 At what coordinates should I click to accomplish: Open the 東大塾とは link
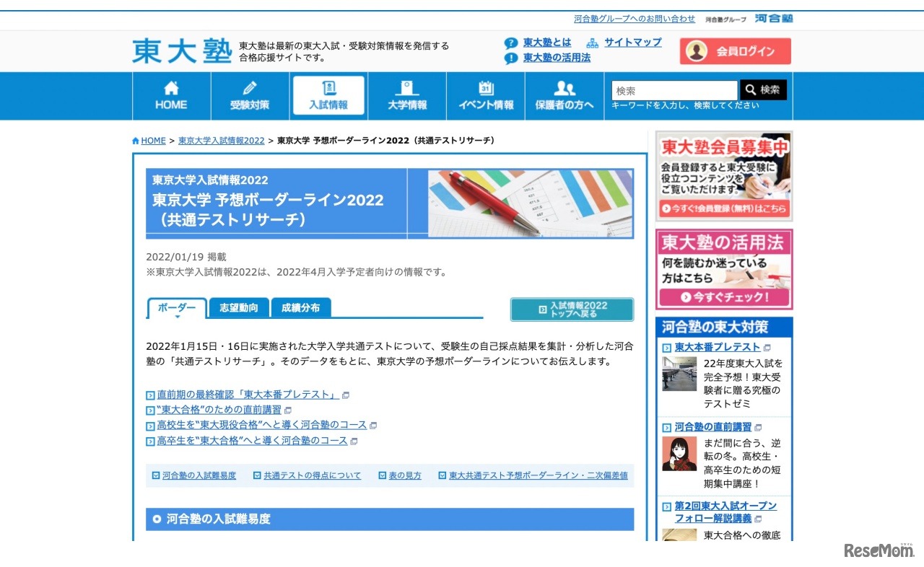coord(547,43)
